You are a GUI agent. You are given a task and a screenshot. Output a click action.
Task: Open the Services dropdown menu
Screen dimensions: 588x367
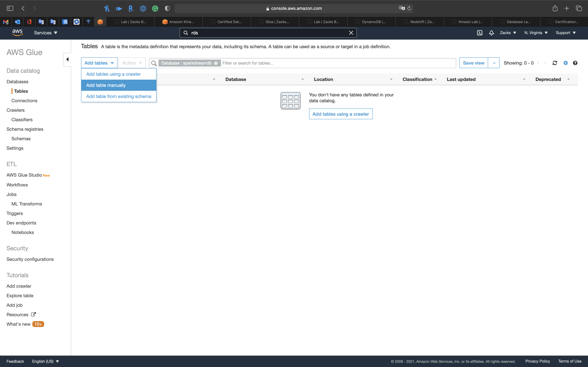45,33
